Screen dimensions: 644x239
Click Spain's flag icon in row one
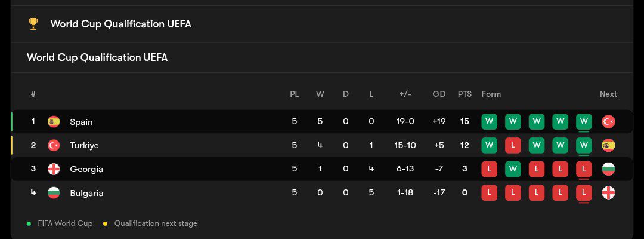tap(54, 122)
